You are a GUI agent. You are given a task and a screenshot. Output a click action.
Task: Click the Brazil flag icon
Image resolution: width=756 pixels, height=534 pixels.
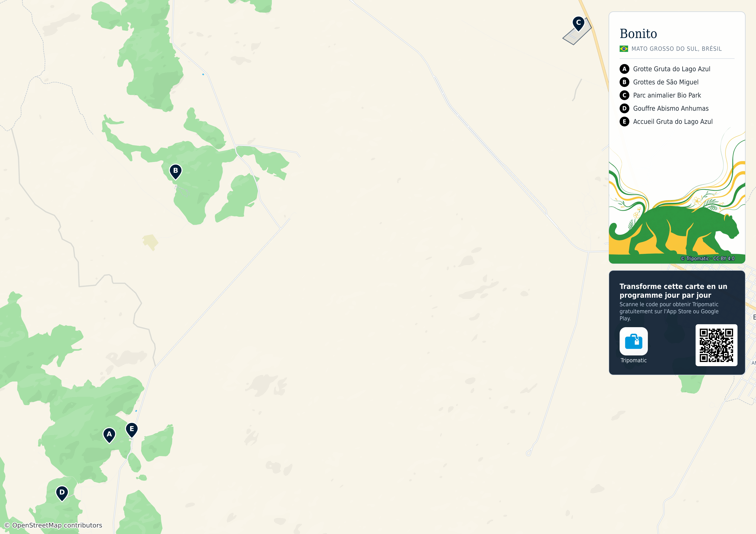(624, 49)
